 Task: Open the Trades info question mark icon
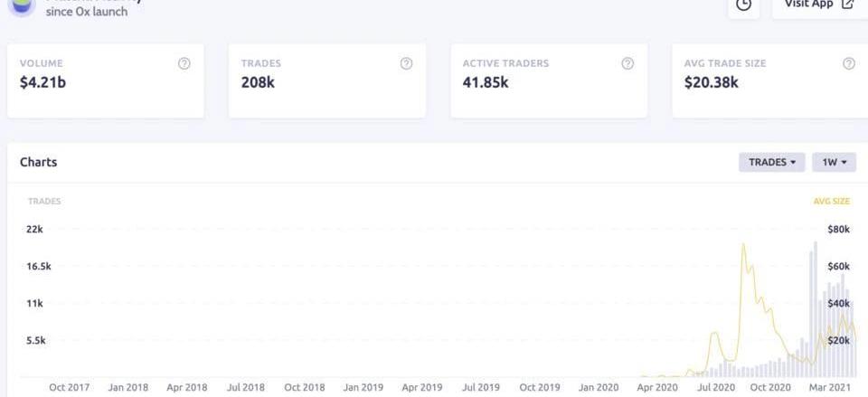406,63
